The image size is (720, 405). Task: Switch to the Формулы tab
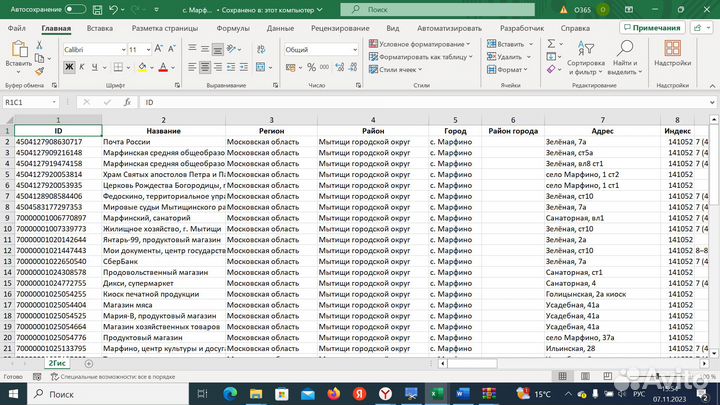point(233,28)
